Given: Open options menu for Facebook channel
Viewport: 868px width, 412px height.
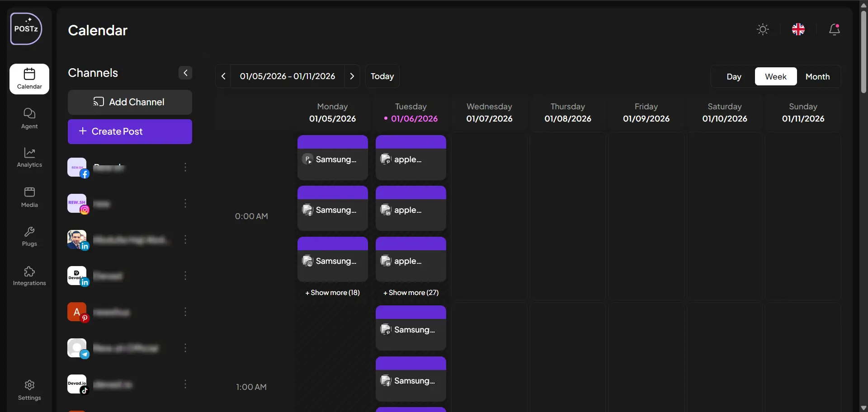Looking at the screenshot, I should (185, 168).
